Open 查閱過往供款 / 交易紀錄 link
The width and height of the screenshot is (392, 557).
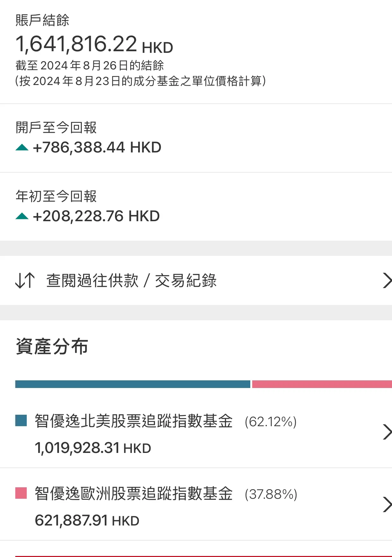[132, 281]
